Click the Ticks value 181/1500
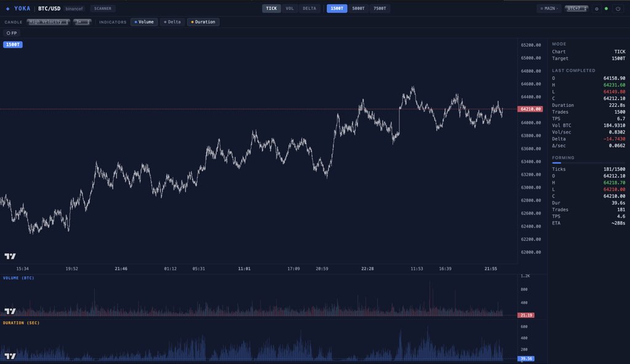 614,169
